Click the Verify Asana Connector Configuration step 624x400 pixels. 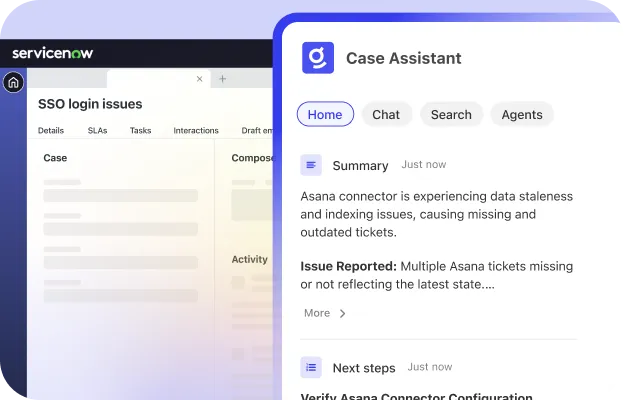pyautogui.click(x=416, y=396)
